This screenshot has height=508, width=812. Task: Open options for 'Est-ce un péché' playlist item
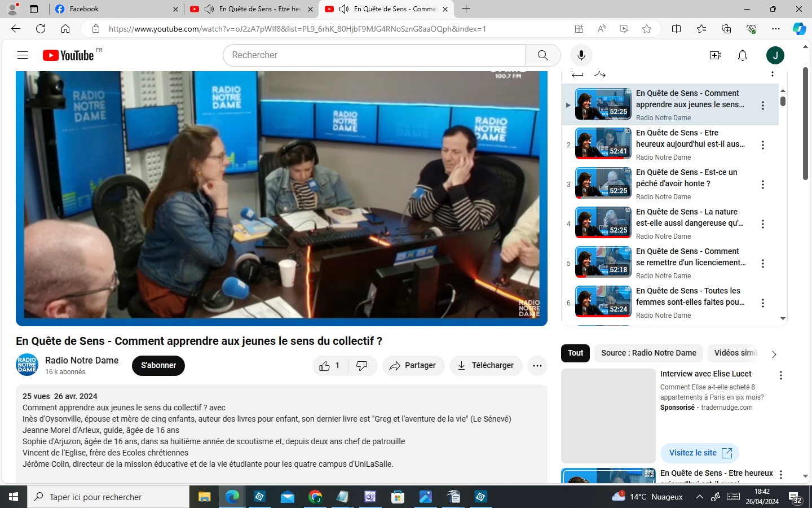(762, 185)
